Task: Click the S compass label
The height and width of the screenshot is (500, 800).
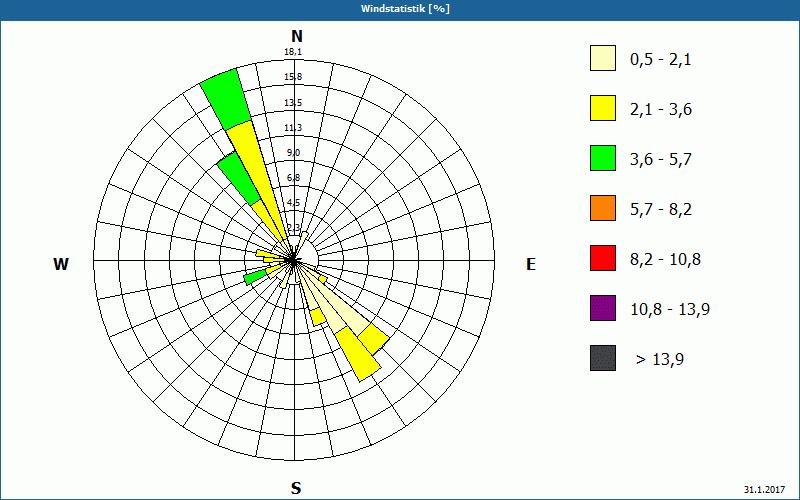Action: coord(296,488)
